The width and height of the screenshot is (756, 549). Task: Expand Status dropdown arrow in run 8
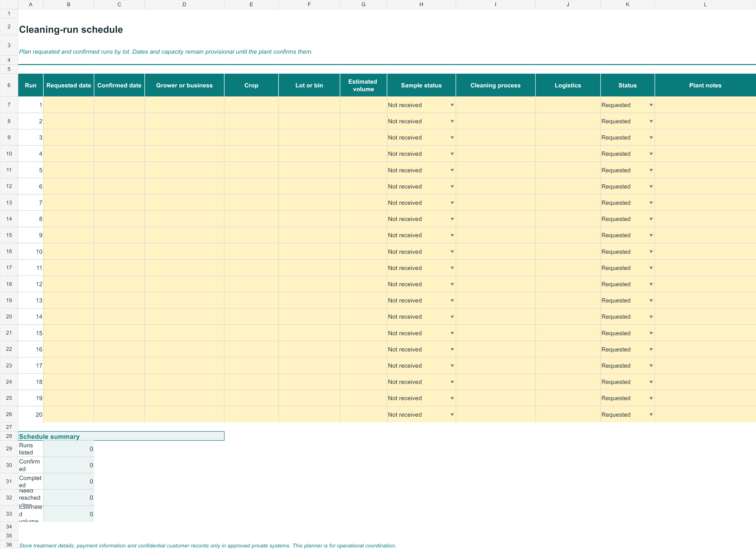651,219
